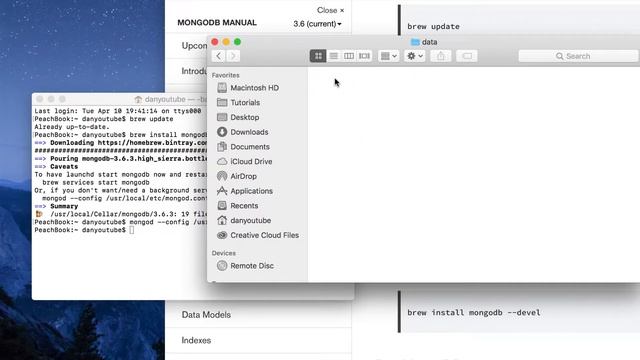
Task: Click the Creative Cloud icon in sidebar
Action: [x=222, y=235]
